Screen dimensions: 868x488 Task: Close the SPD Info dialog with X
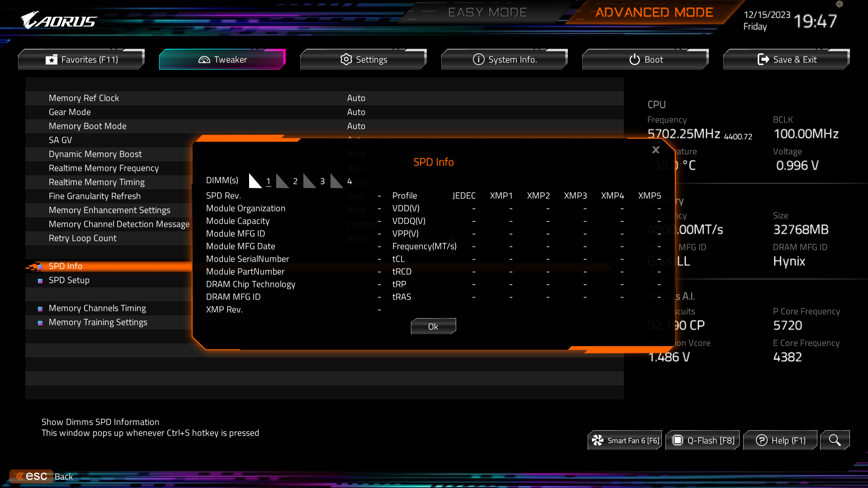[656, 150]
